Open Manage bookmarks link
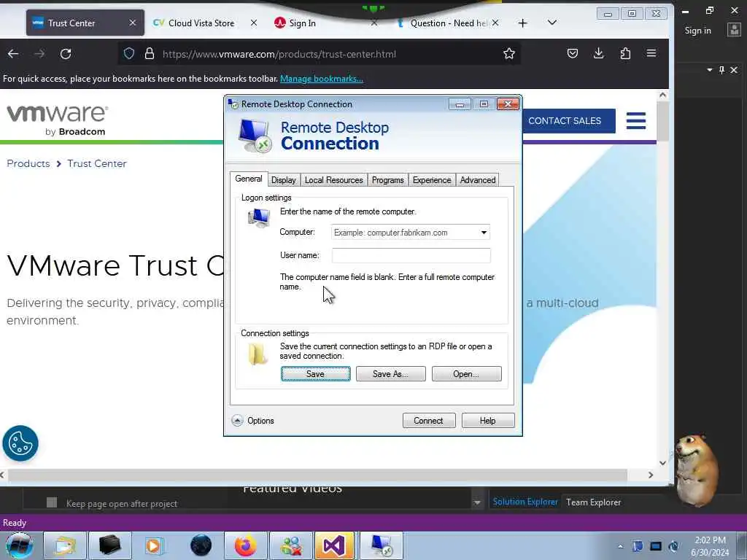The height and width of the screenshot is (560, 747). click(322, 79)
